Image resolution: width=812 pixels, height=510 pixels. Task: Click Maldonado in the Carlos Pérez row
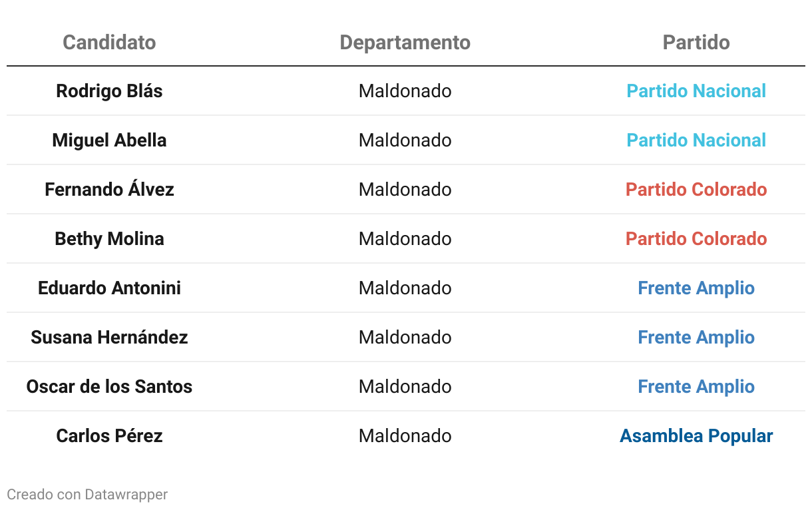[405, 436]
